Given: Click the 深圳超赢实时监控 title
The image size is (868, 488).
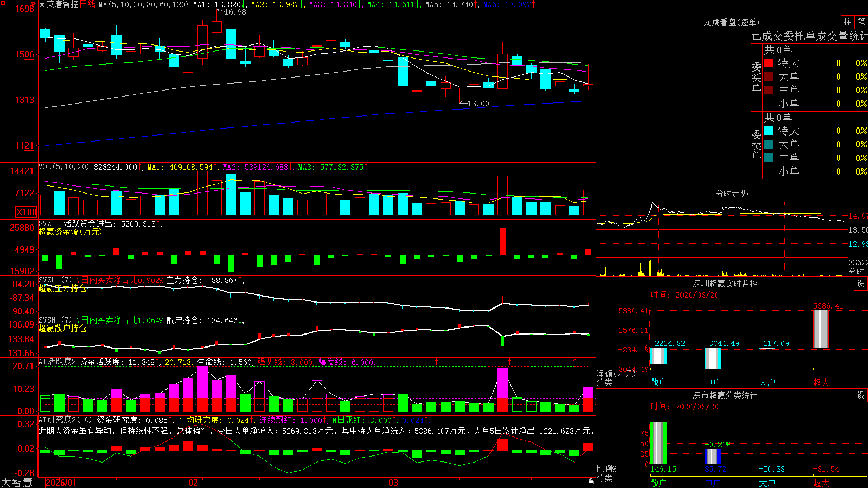Looking at the screenshot, I should (x=725, y=284).
